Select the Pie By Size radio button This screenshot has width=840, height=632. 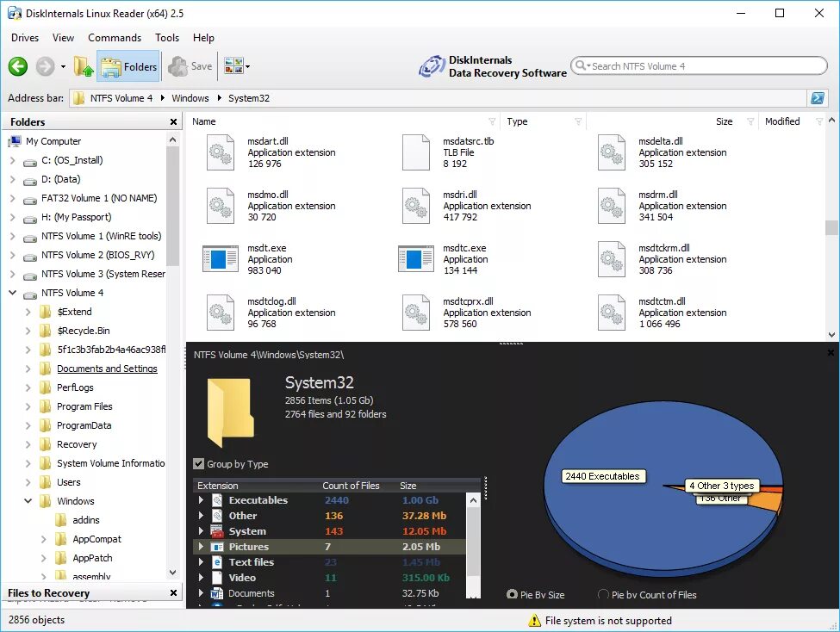512,594
